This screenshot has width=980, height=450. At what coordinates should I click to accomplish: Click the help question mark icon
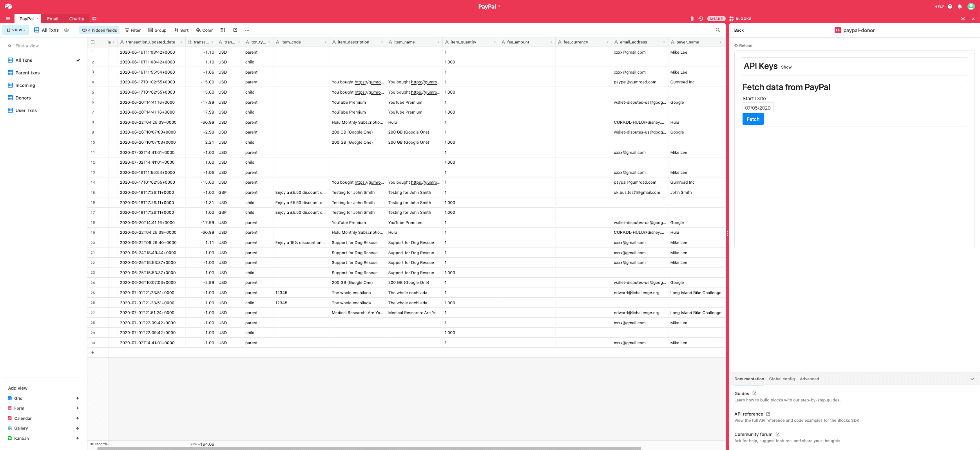[x=950, y=6]
